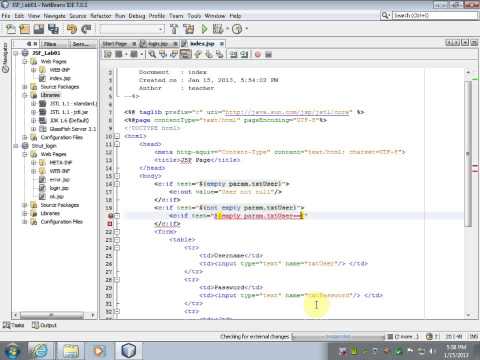The height and width of the screenshot is (360, 480).
Task: Expand the Configuration Files node under Strut_login
Action: coord(25,222)
